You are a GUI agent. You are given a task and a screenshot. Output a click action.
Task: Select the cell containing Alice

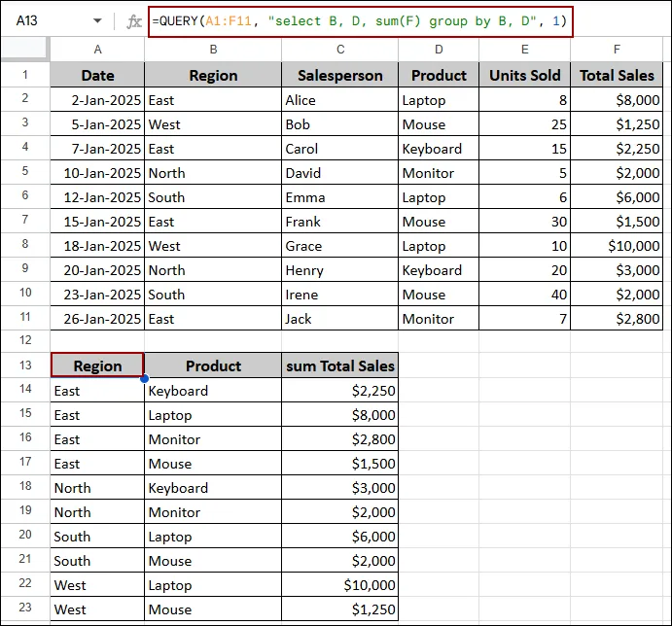[x=340, y=100]
